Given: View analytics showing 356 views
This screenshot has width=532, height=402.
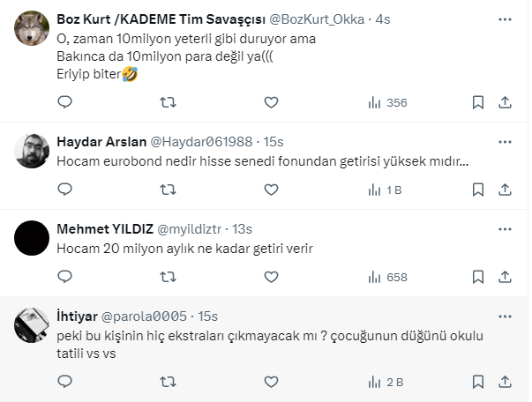Looking at the screenshot, I should click(x=386, y=102).
